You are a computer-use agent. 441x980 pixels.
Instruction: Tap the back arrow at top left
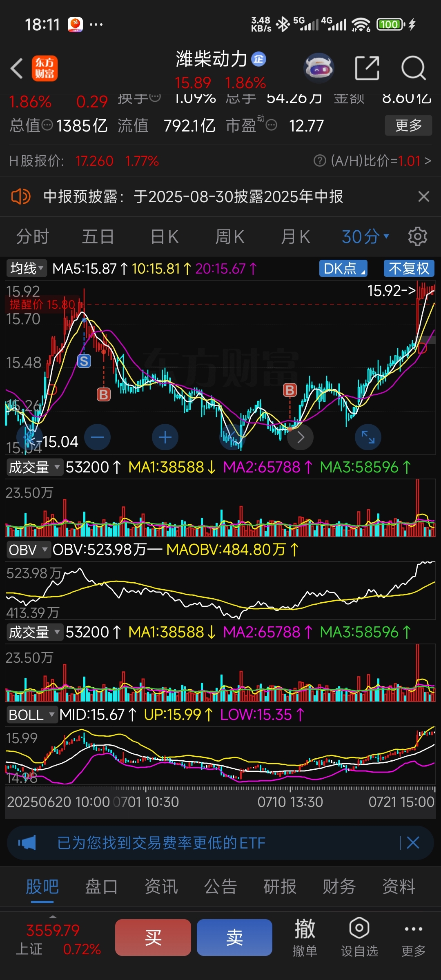(x=17, y=68)
